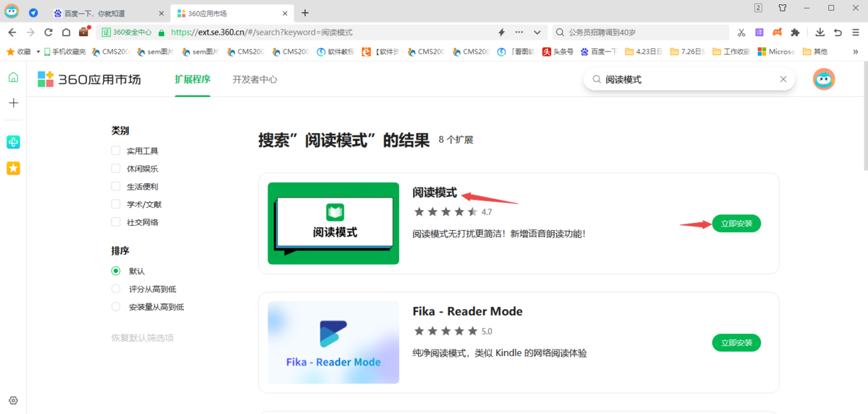The width and height of the screenshot is (868, 414).
Task: Open the sidebar teal cross app icon
Action: 13,142
